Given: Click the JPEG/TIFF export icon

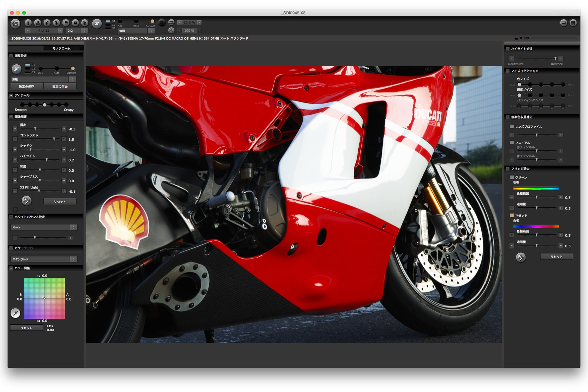Looking at the screenshot, I should 15,23.
